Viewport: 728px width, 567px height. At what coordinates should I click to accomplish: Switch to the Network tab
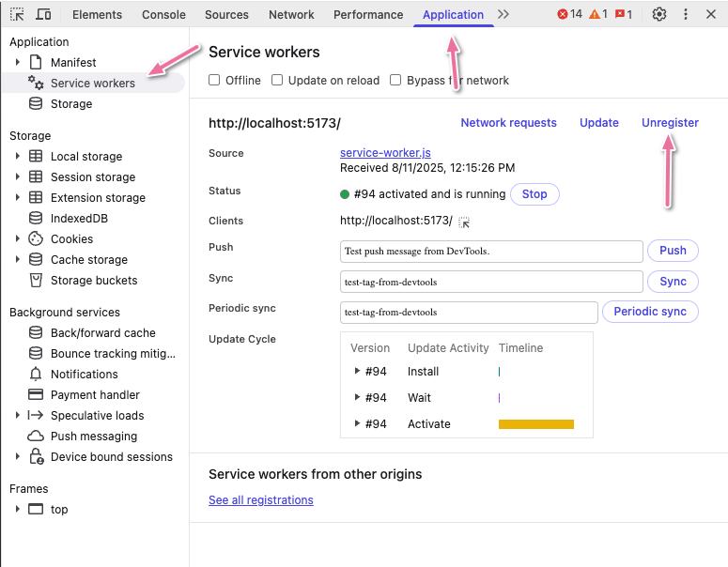tap(291, 14)
